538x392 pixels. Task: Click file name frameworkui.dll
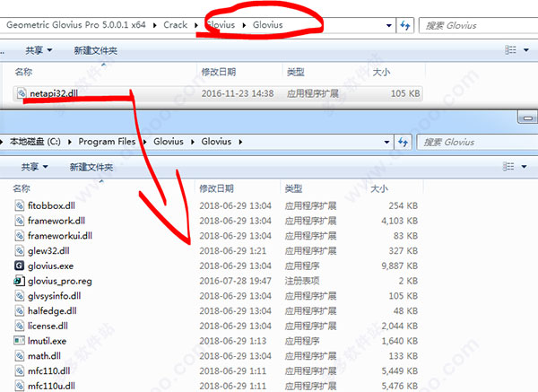pos(60,236)
